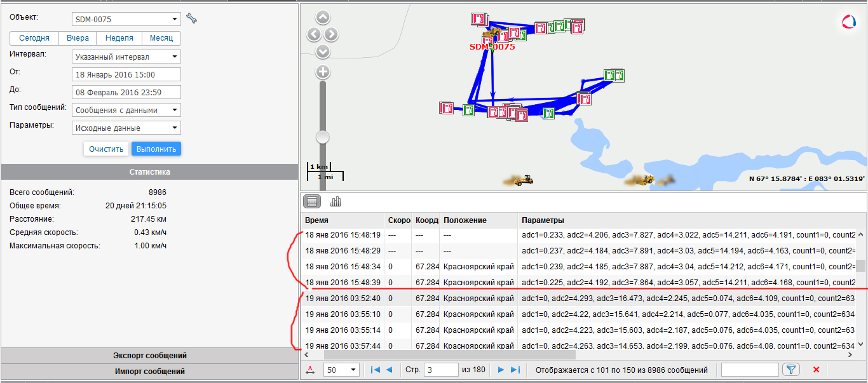Pan the map up with the arrow button
Viewport: 868px width, 383px height.
tap(323, 17)
